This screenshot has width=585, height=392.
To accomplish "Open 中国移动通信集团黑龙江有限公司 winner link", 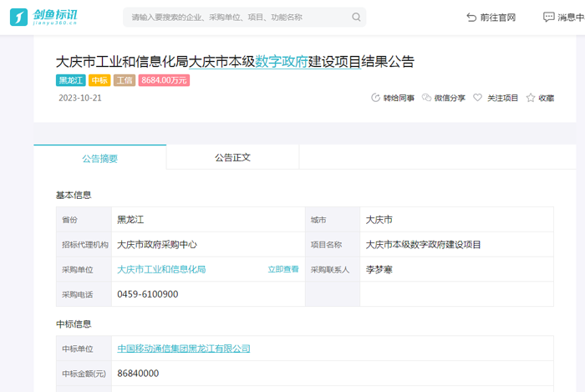I will click(x=184, y=349).
